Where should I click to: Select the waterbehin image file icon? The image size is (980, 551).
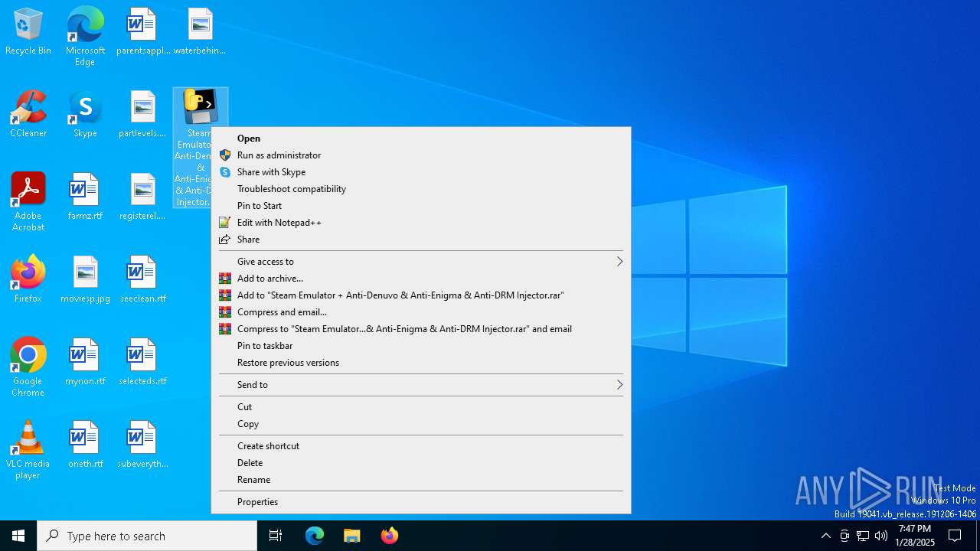tap(200, 32)
